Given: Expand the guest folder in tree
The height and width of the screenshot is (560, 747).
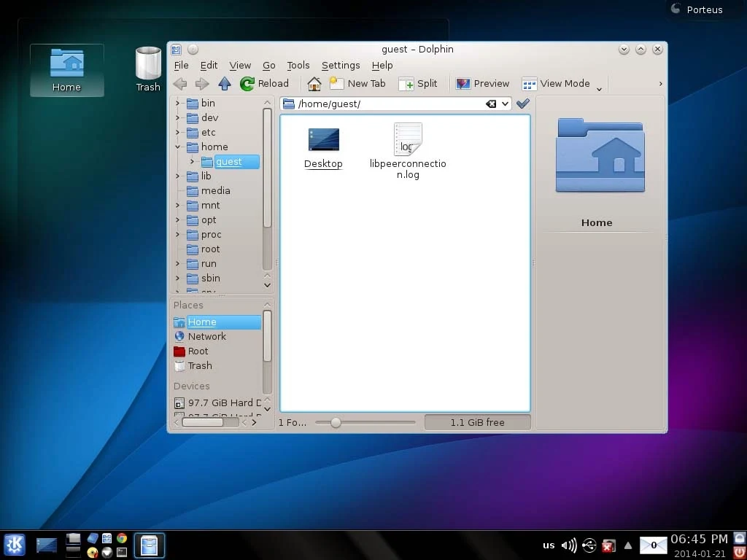Looking at the screenshot, I should tap(192, 161).
